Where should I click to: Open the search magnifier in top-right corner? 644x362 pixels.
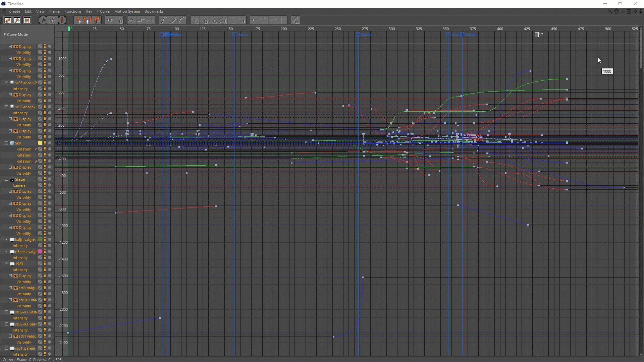(x=610, y=11)
